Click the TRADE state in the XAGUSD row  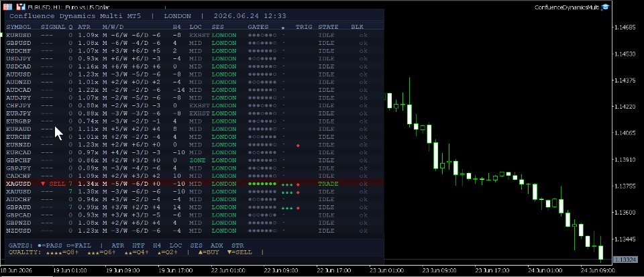(x=328, y=184)
